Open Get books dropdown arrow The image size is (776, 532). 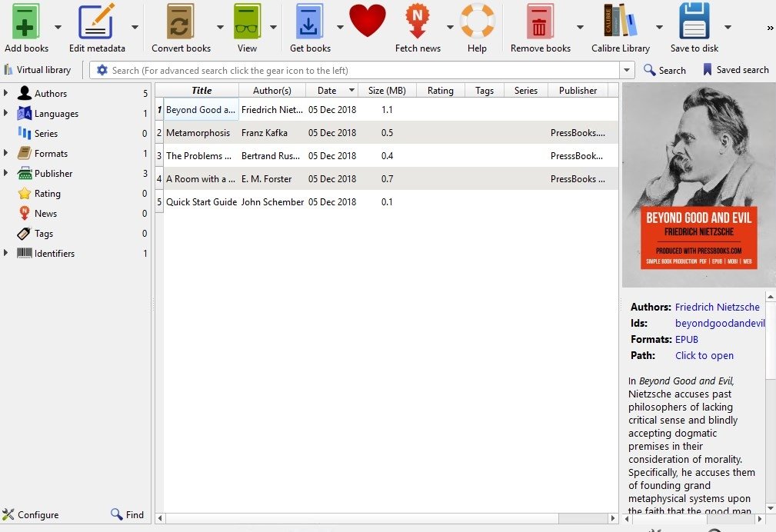tap(340, 27)
